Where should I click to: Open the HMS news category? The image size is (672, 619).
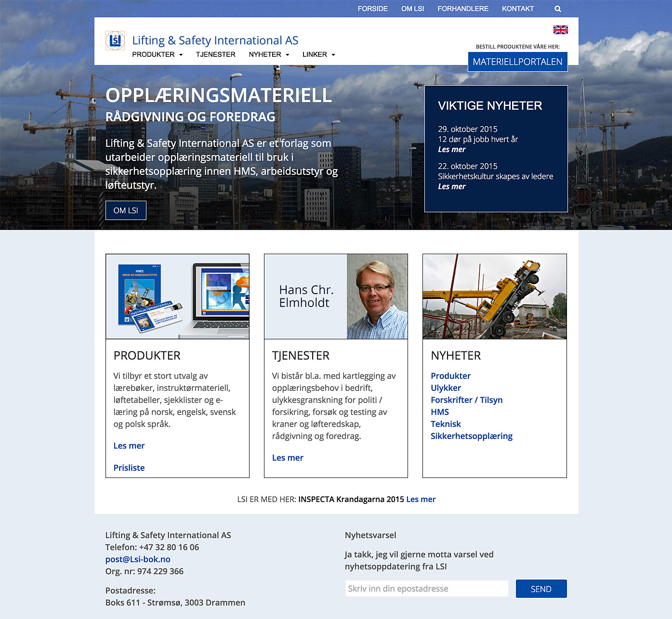440,412
